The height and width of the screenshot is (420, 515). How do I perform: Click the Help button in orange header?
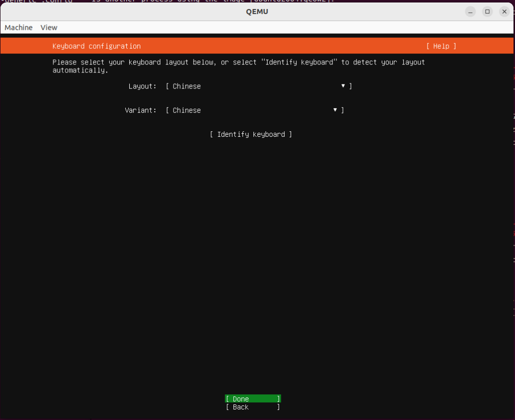click(441, 46)
